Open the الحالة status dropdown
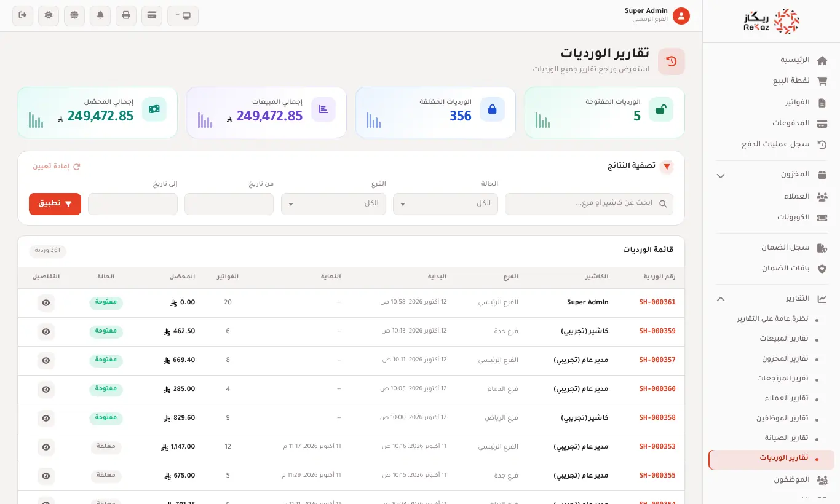 point(446,204)
